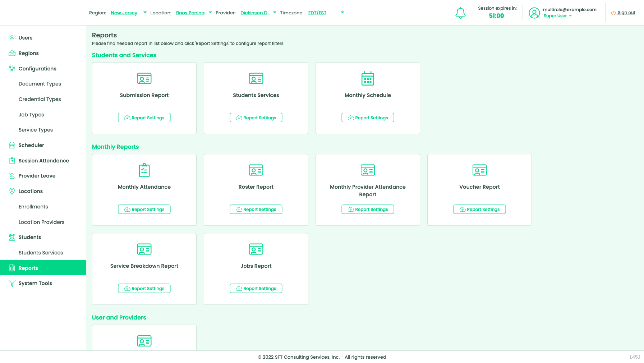Viewport: 644px width, 363px height.
Task: Open Session Attendance in the sidebar
Action: coord(43,161)
